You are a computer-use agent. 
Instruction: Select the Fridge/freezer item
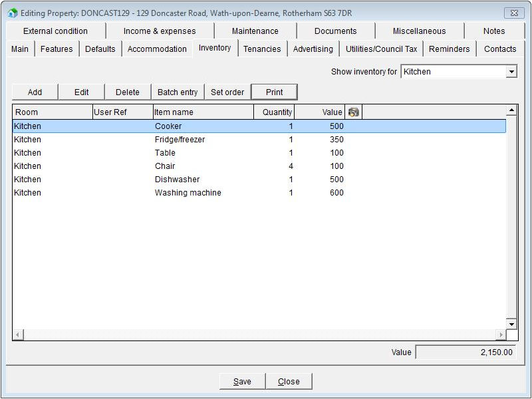(259, 140)
